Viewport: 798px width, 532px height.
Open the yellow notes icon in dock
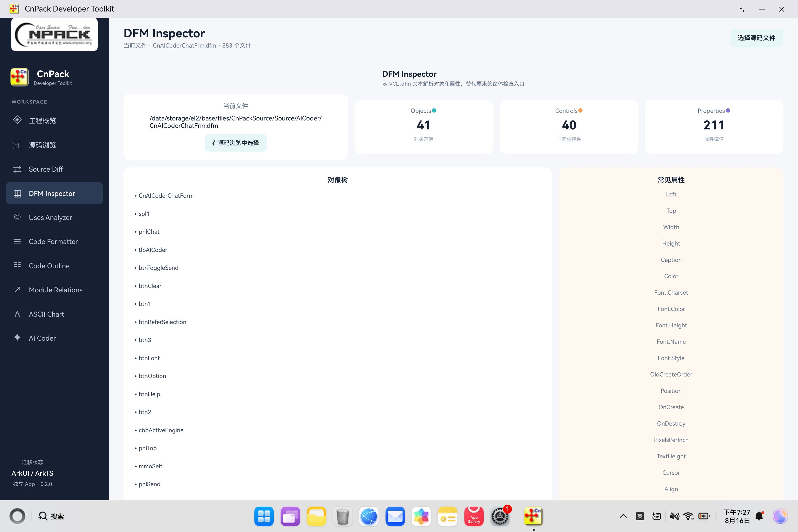coord(448,516)
